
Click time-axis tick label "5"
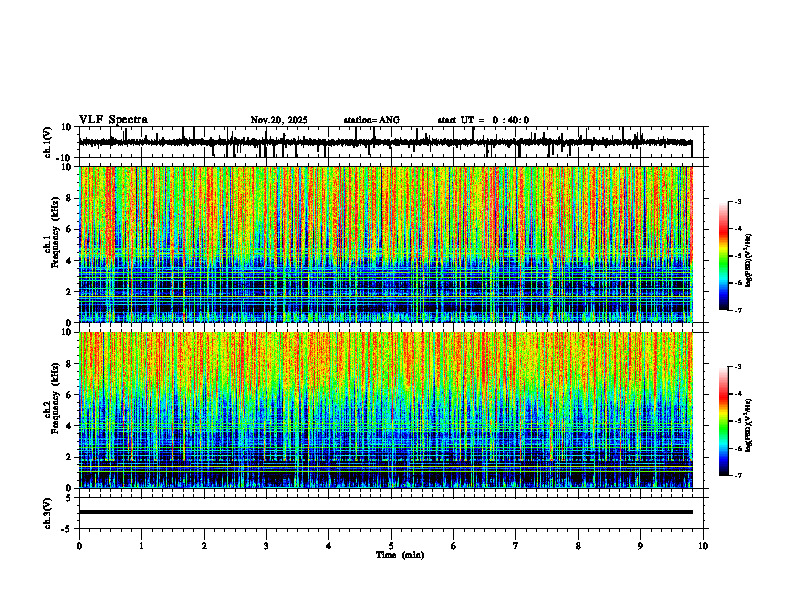(x=391, y=546)
